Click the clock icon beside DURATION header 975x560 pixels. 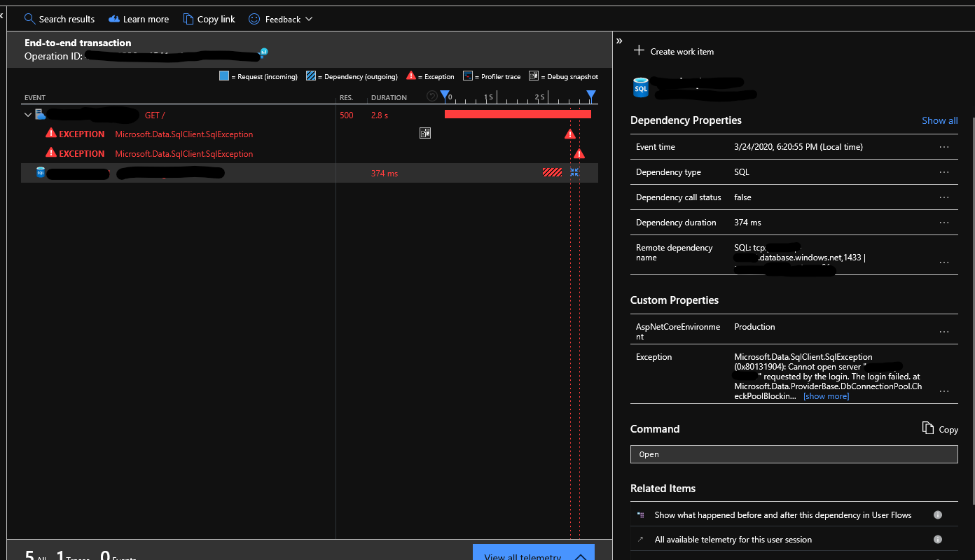[x=432, y=97]
